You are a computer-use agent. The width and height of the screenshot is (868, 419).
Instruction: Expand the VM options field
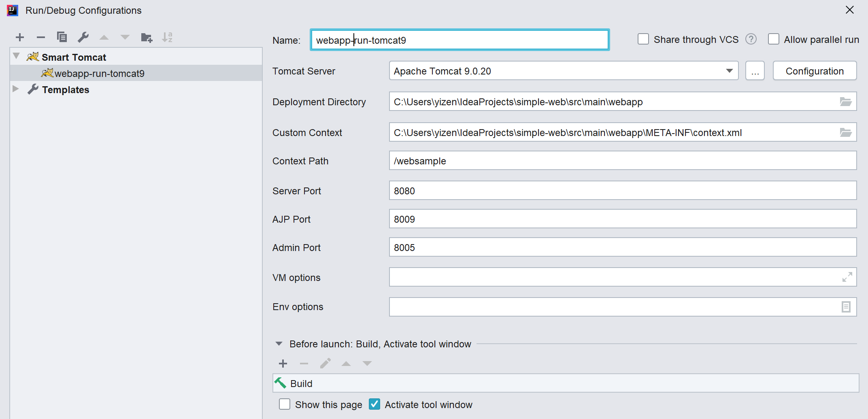click(847, 277)
